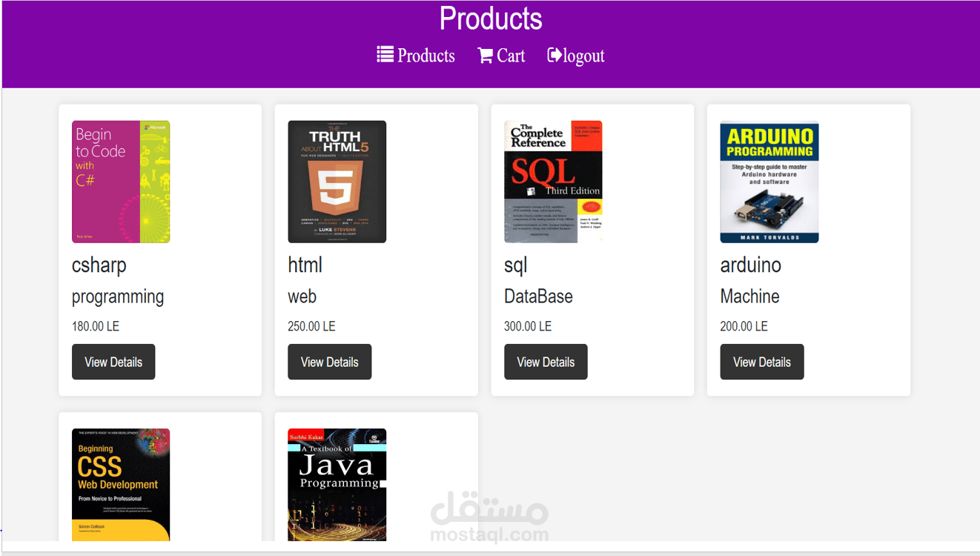
Task: Click the 180.00 LE price
Action: 96,326
